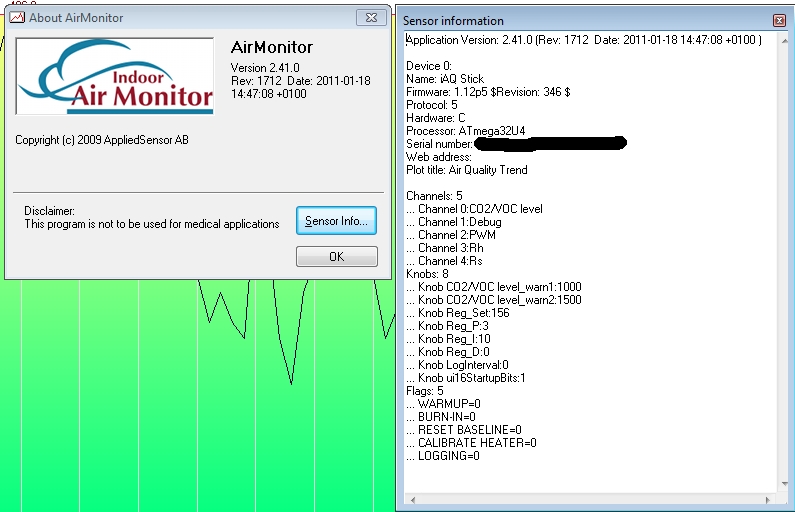Select 'Channel 0:CO2/VOC level' line
This screenshot has height=512, width=795.
474,209
